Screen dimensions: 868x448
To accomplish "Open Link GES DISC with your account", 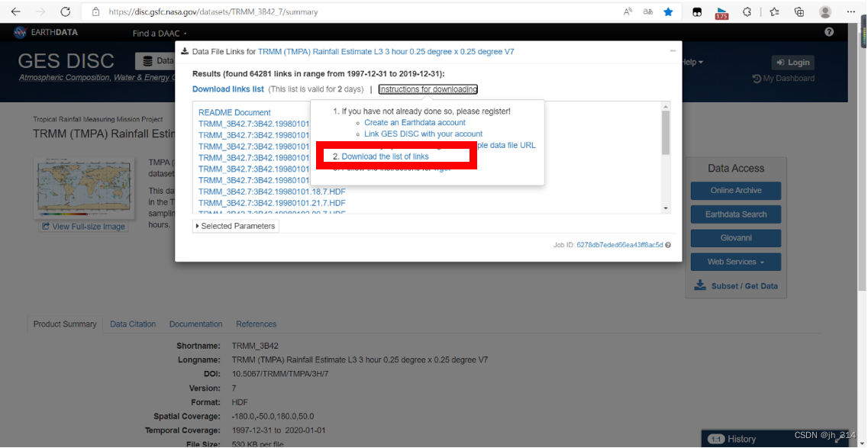I will (424, 134).
